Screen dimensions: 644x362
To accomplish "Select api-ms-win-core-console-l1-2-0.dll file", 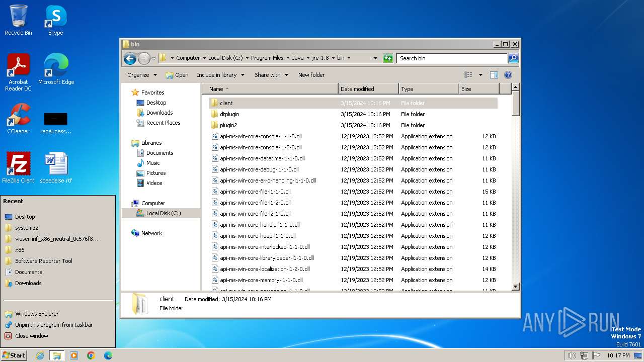I will [353, 147].
